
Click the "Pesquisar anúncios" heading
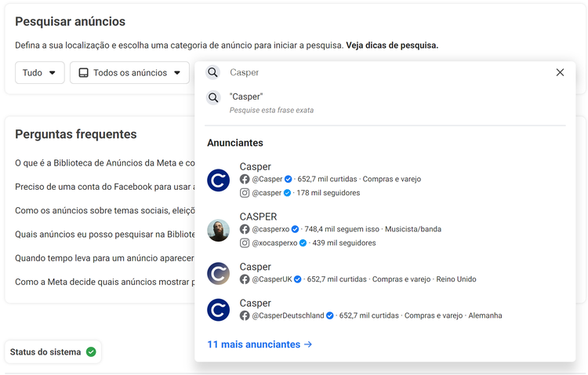(x=70, y=22)
